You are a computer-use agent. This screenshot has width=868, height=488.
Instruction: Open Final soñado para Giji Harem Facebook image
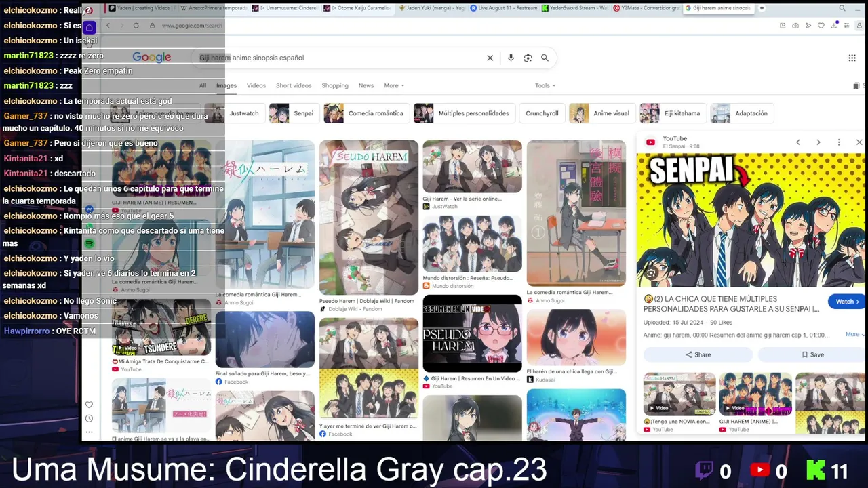click(264, 340)
